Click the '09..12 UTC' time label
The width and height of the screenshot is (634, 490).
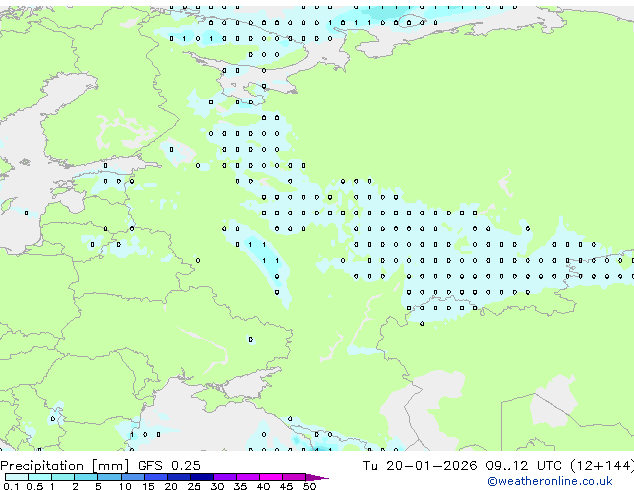(x=524, y=466)
